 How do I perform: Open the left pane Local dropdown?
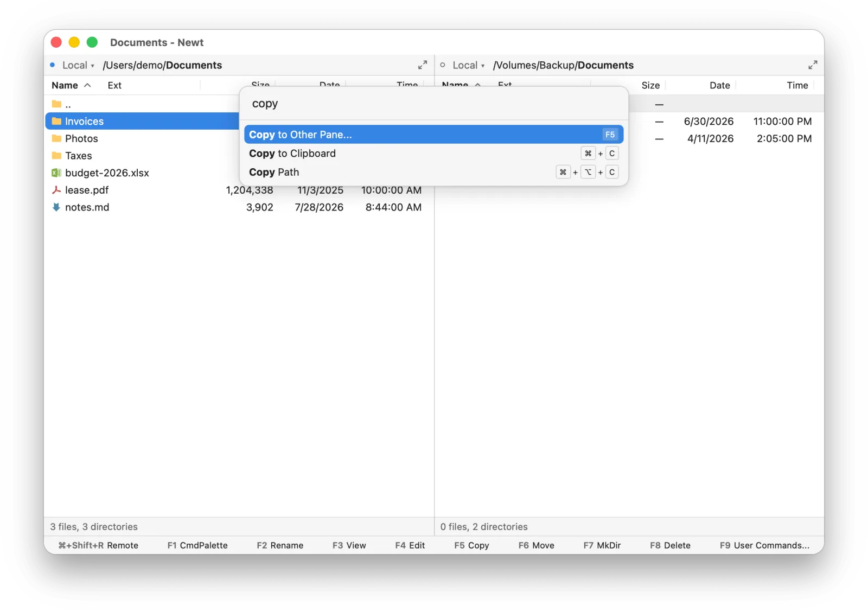(x=78, y=65)
